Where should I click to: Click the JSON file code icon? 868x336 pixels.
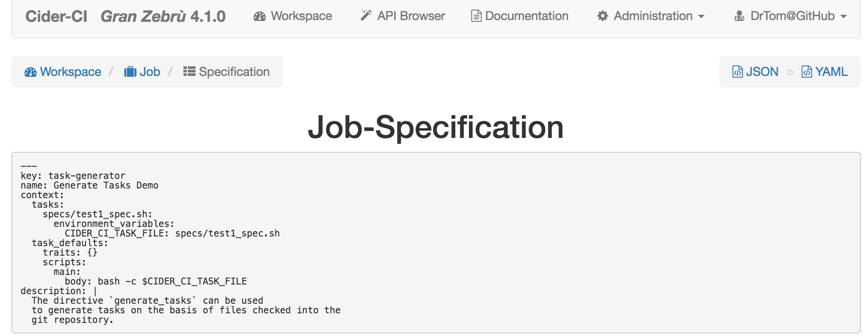(x=737, y=72)
